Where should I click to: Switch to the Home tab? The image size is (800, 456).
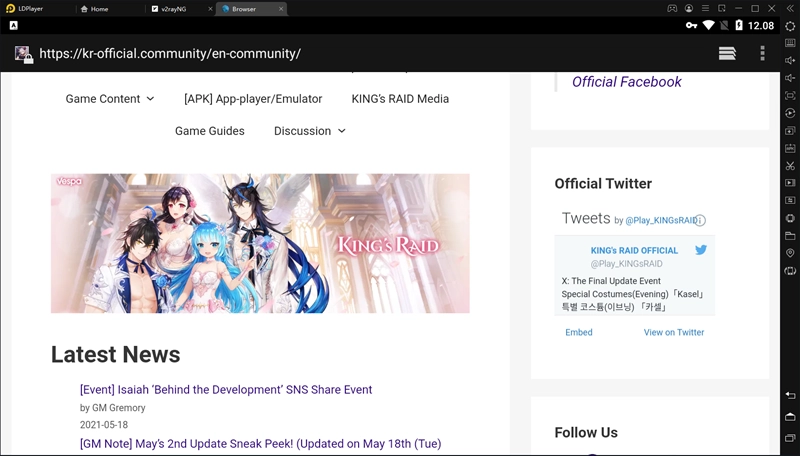[x=94, y=9]
